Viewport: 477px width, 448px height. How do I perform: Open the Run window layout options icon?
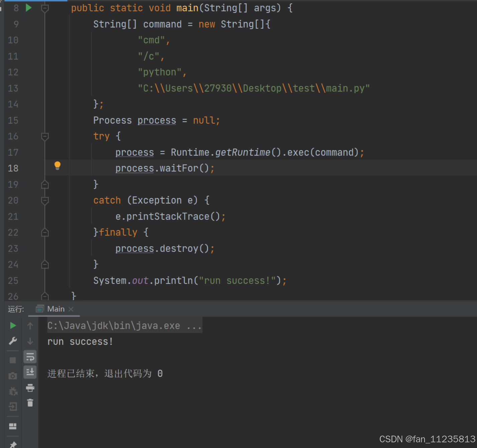tap(13, 426)
